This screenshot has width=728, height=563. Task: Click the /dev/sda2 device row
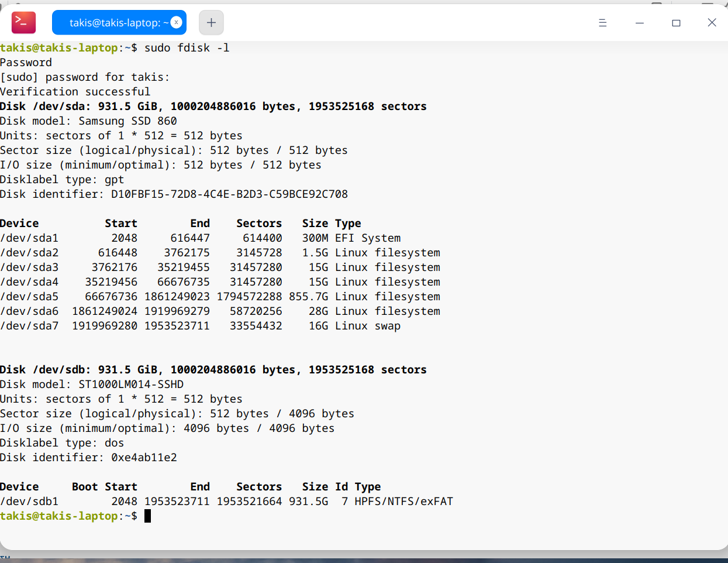[x=220, y=252]
